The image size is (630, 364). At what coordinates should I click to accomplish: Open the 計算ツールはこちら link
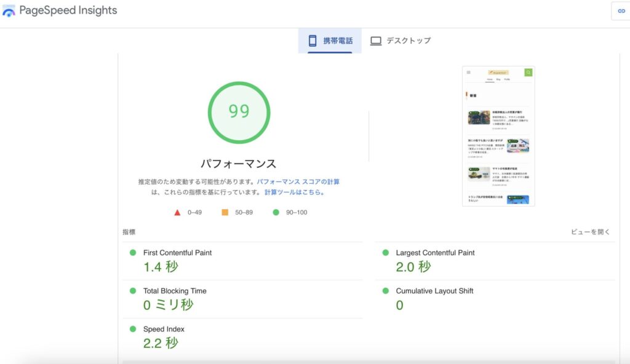click(x=294, y=192)
